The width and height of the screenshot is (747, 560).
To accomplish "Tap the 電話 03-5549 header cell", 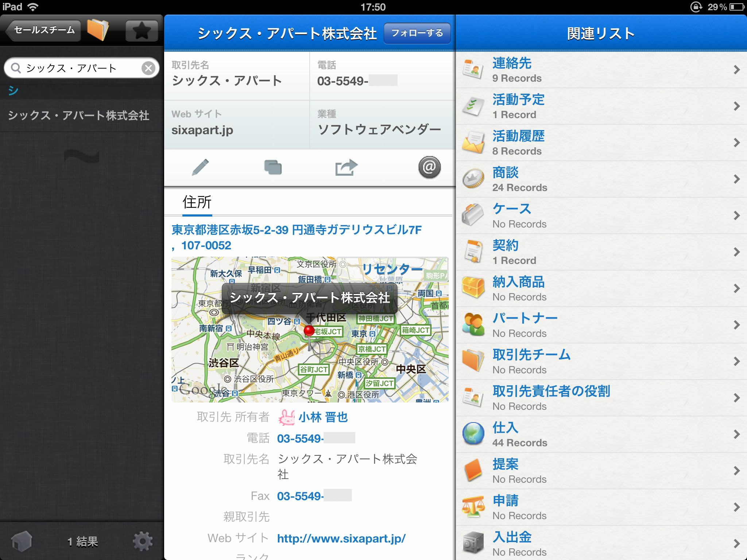I will click(383, 76).
